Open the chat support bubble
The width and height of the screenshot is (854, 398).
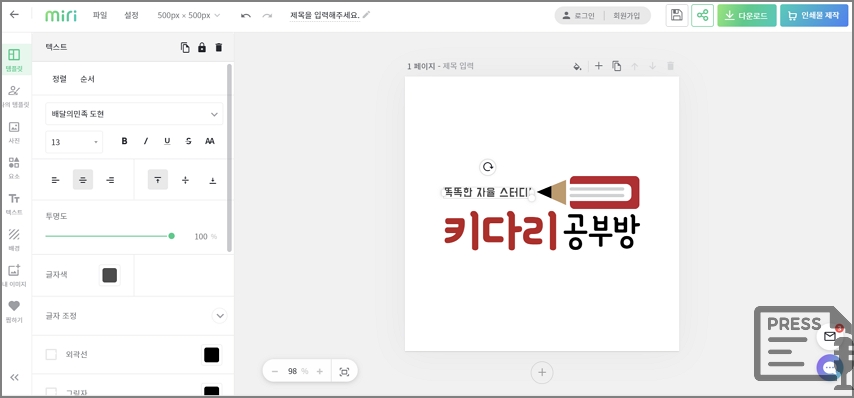(x=829, y=368)
